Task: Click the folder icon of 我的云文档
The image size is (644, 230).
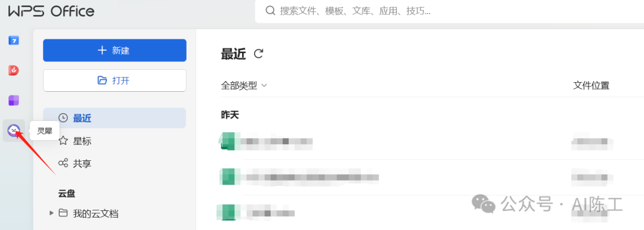Action: tap(63, 213)
